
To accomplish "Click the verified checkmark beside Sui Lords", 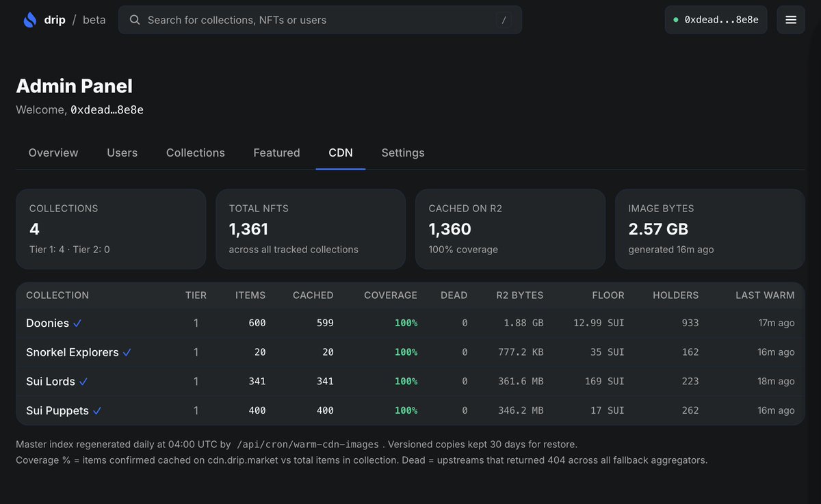I will 83,382.
